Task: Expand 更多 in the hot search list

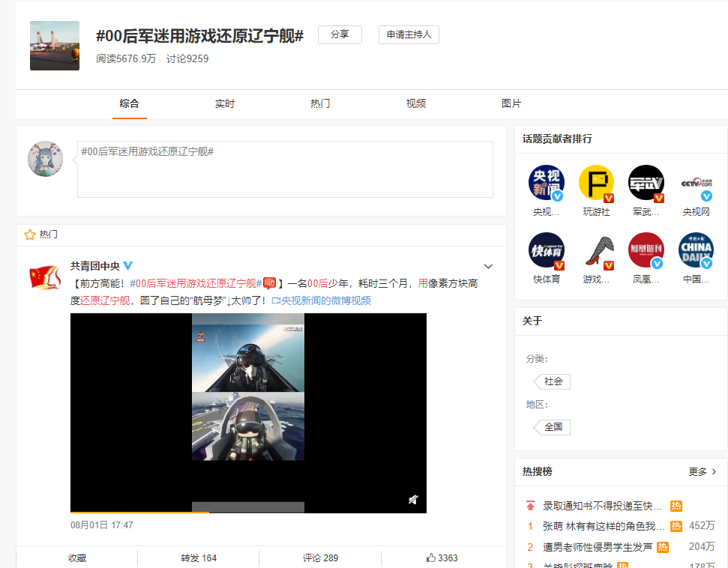Action: [702, 471]
